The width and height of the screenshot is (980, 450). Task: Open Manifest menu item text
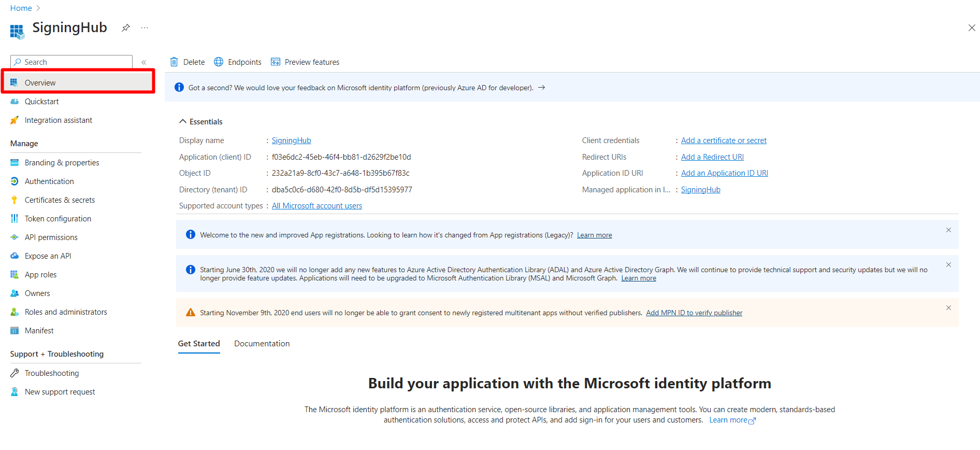39,331
